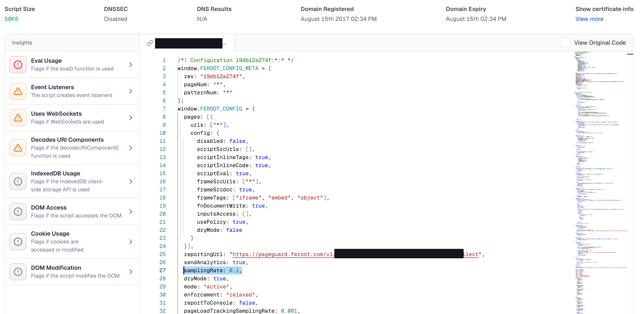Screen dimensions: 644x314
Task: Expand the Event Listeners insight chevron
Action: tap(131, 91)
